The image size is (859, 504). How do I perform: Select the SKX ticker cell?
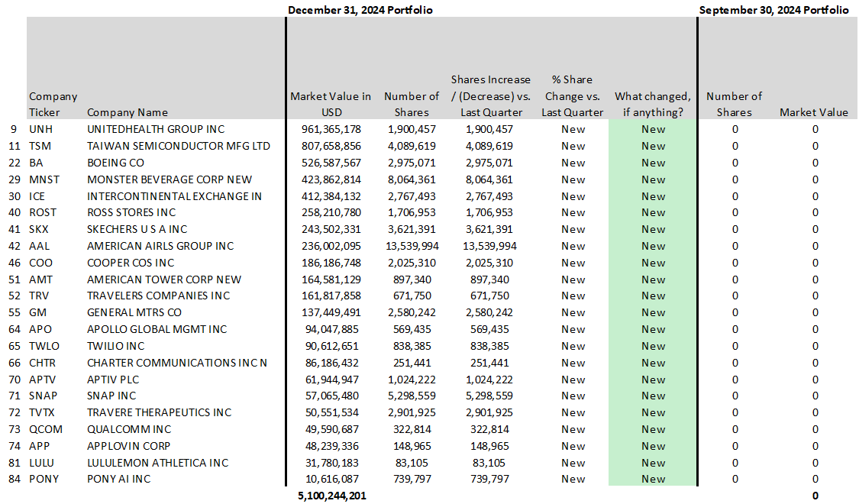(x=39, y=230)
